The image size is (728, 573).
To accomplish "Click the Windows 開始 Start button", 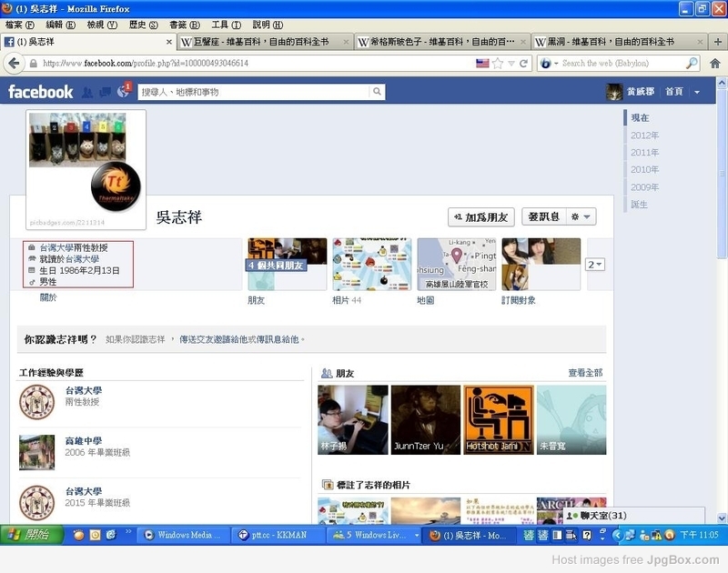I will click(29, 536).
